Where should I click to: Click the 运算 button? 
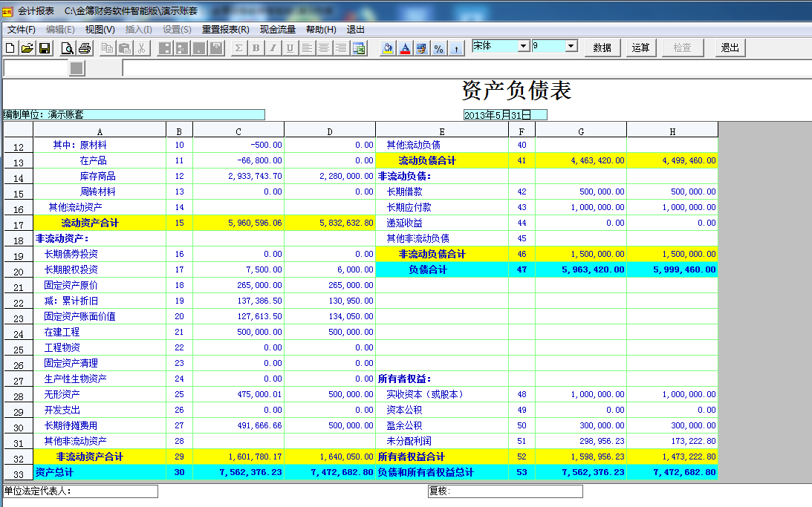click(640, 48)
